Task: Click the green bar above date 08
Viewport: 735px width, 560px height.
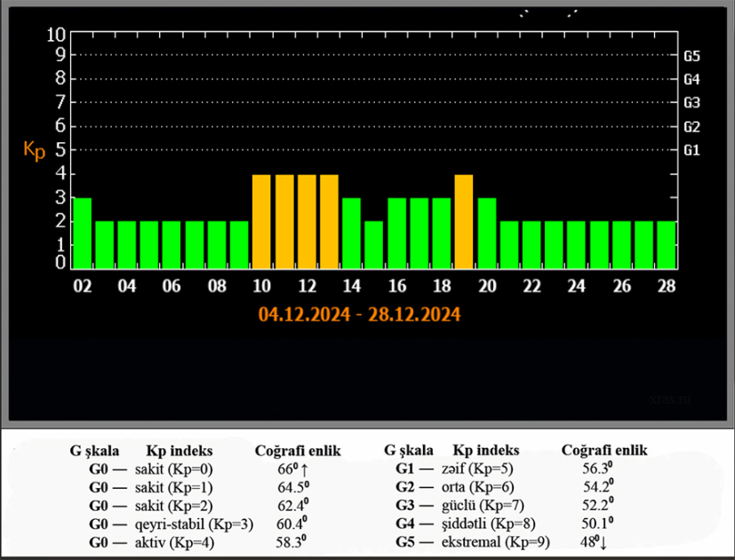Action: point(217,244)
